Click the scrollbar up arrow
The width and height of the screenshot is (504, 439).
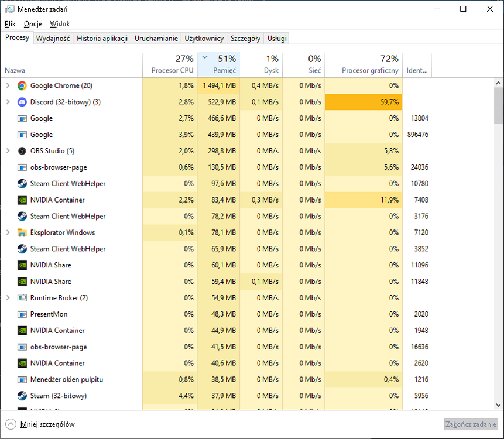click(498, 83)
